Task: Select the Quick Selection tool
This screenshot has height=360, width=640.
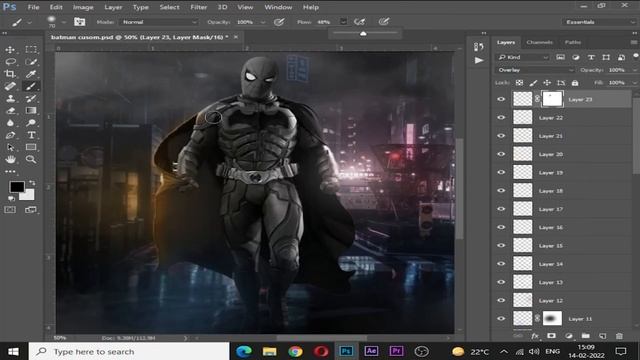Action: (x=31, y=62)
